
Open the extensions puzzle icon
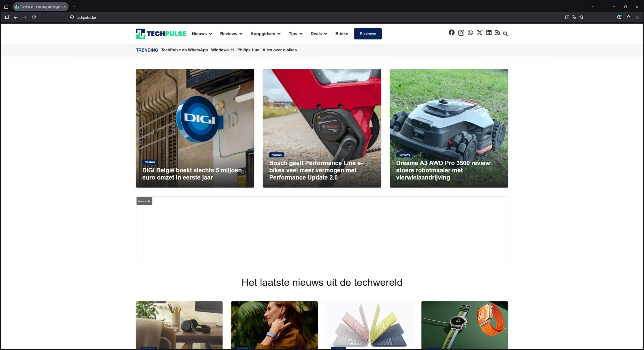coord(628,17)
